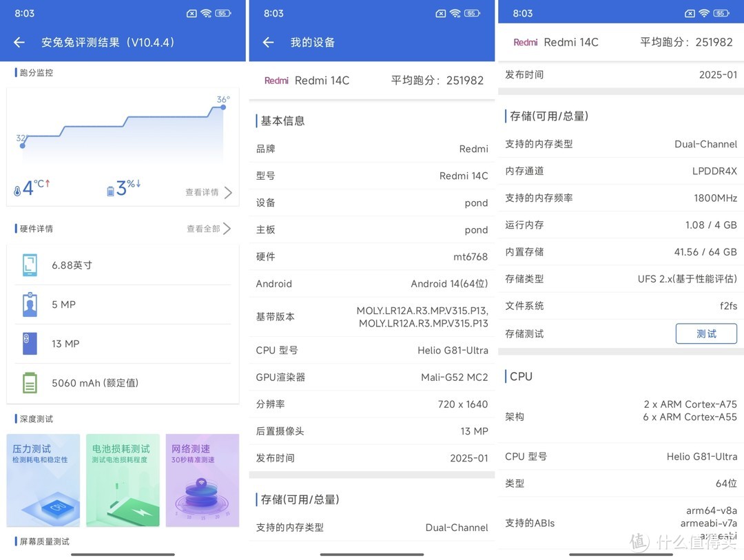Tap the 型号 Redmi 14C row
The height and width of the screenshot is (560, 744).
point(372,176)
